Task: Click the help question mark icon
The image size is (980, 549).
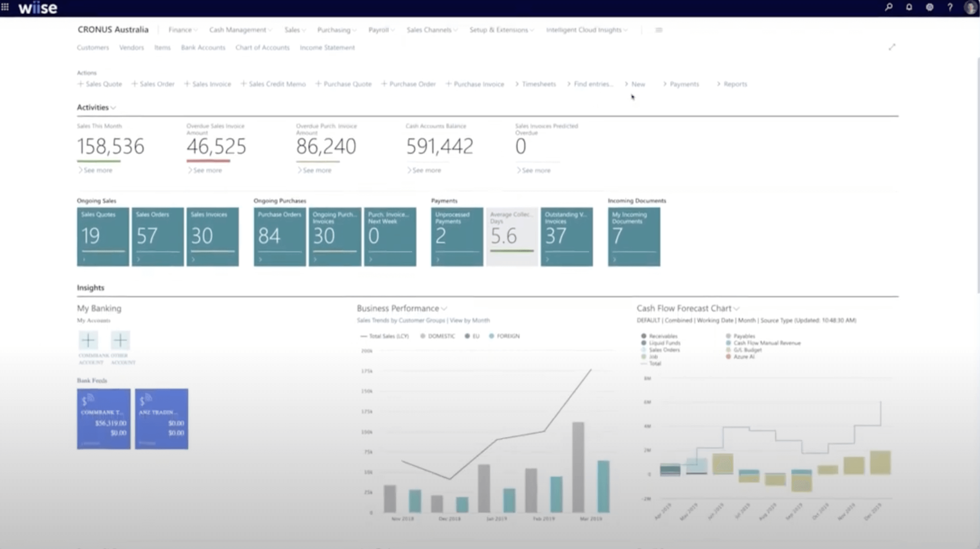Action: point(950,7)
